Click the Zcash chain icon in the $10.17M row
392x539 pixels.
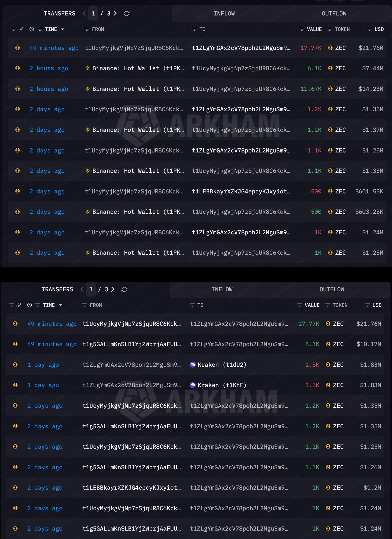click(15, 344)
